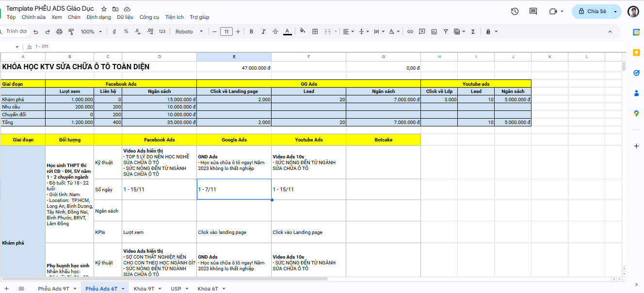Open the 123 number formats menu

pos(162,31)
